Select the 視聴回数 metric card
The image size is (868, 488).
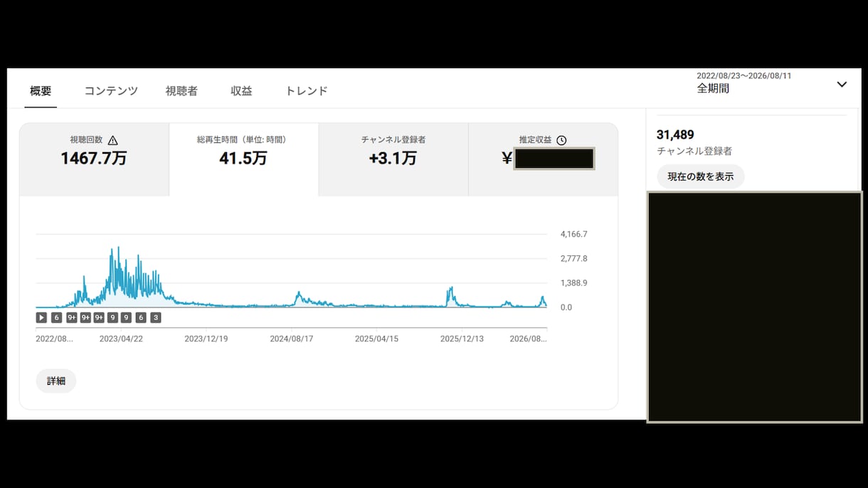(x=94, y=159)
